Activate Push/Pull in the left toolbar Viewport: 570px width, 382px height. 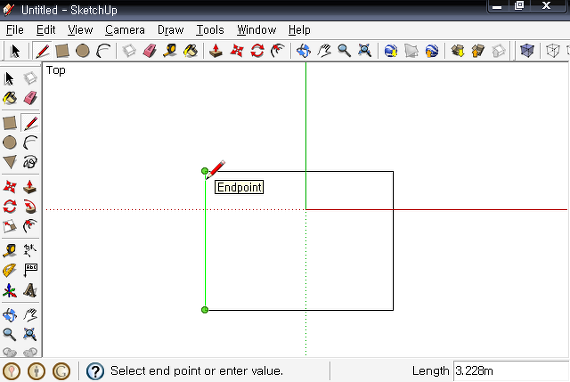[x=30, y=187]
